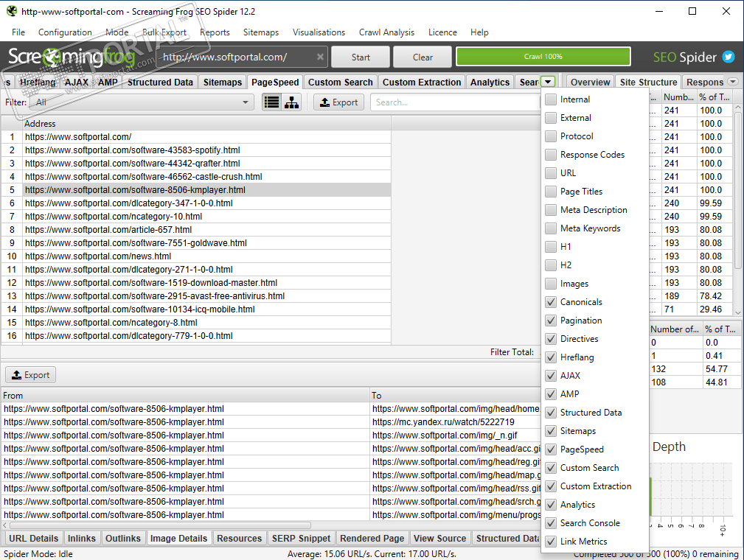Collapse the green tab list dropdown arrow
This screenshot has height=560, width=744.
[x=548, y=82]
